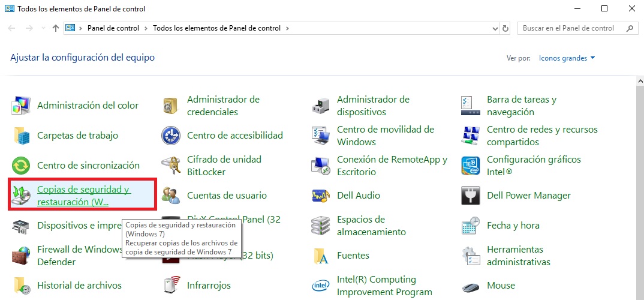Click the Dell Audio icon
The height and width of the screenshot is (300, 644).
[x=321, y=196]
